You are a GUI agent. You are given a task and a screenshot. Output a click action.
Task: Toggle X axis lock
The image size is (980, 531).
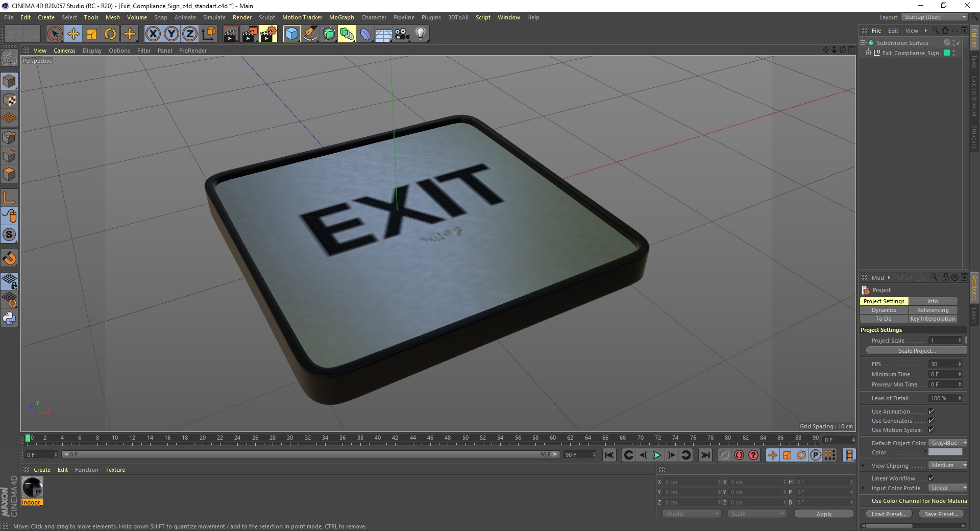(x=153, y=34)
